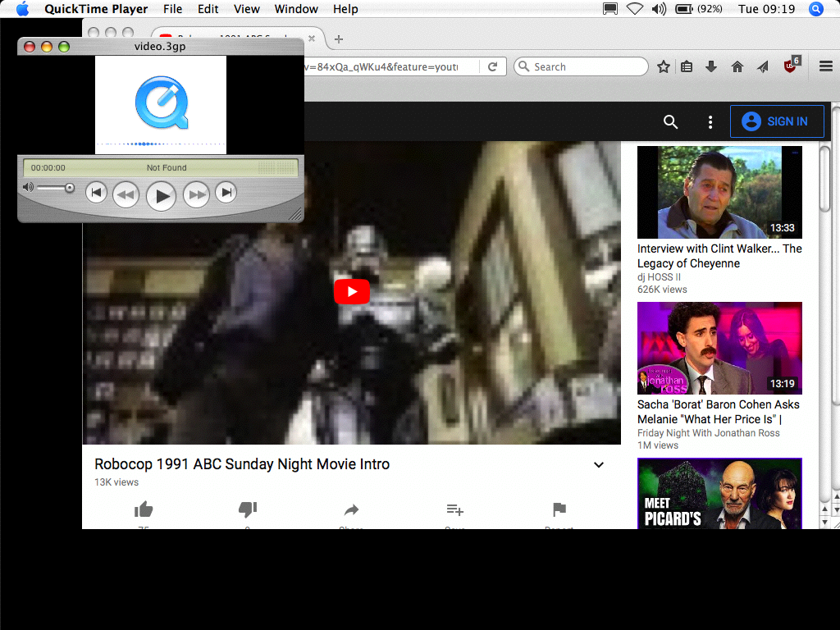Open Sacha Baron Cohen video thumbnail
Screen dimensions: 840x630
coord(719,348)
